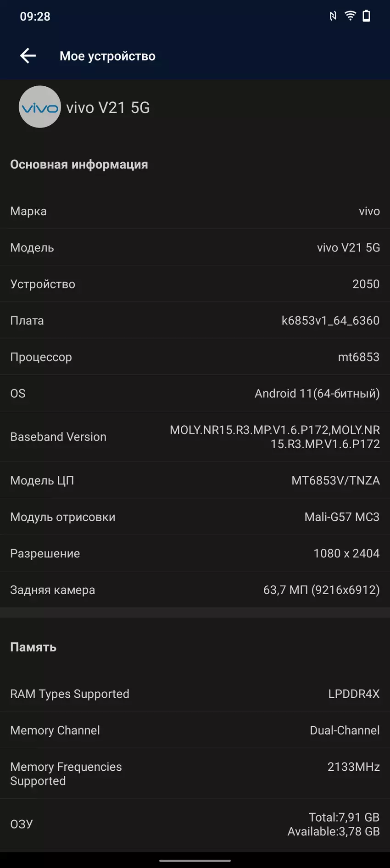Tap the vivo logo avatar
The width and height of the screenshot is (390, 868).
coord(40,107)
